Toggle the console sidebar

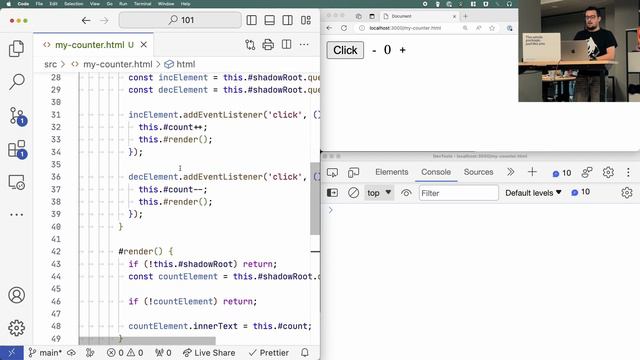pos(332,193)
